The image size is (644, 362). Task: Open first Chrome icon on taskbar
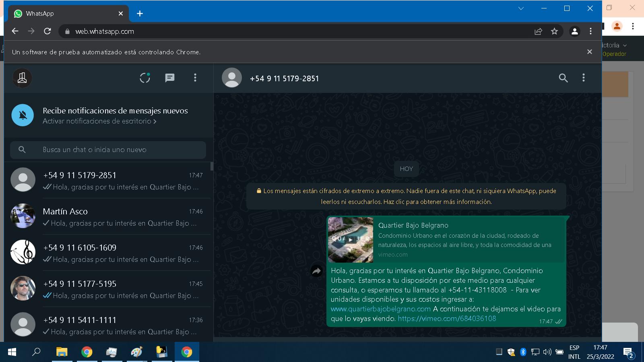(87, 352)
